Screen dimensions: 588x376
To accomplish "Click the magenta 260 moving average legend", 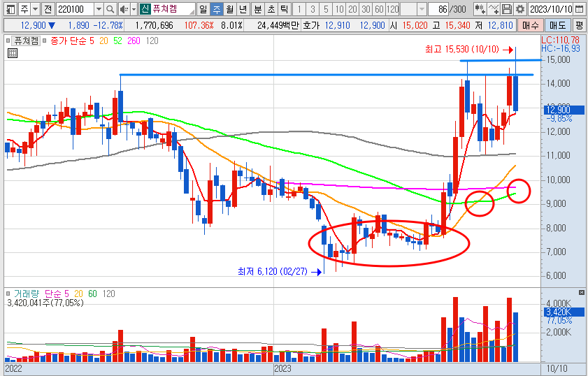I will 134,41.
